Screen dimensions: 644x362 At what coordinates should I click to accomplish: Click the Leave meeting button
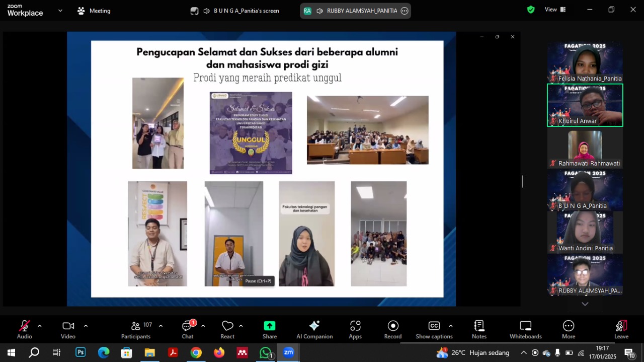click(621, 330)
